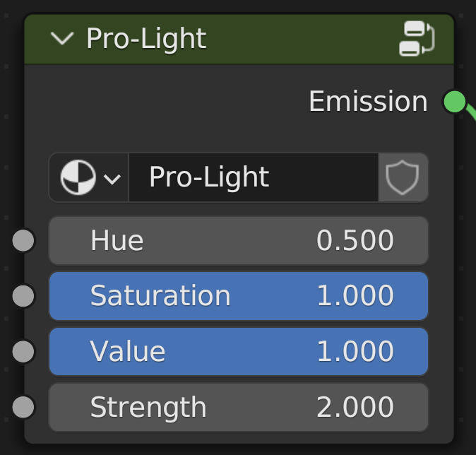Click the dropdown arrow beside the sphere icon
Screen dimensions: 476x455
pos(112,178)
